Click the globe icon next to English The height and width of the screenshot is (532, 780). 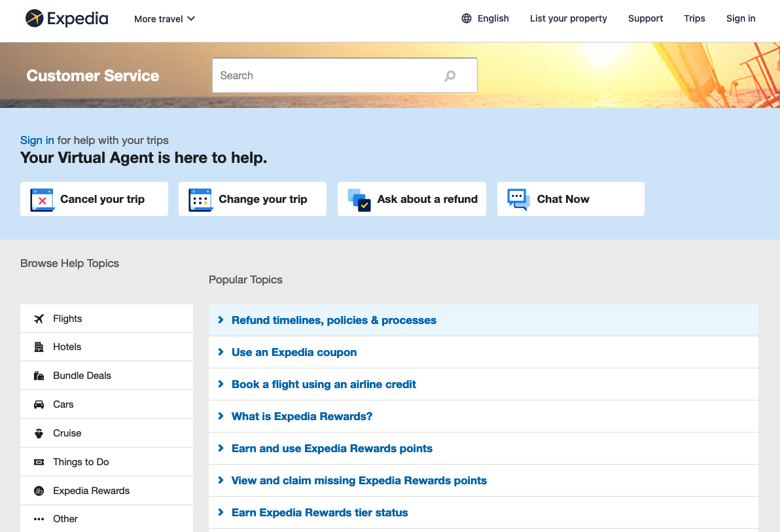pyautogui.click(x=467, y=18)
